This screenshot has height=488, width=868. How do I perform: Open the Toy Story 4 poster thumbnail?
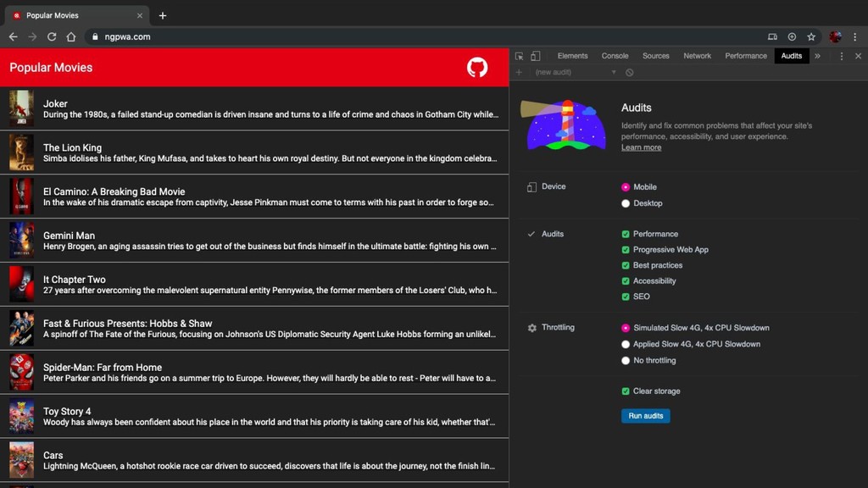21,416
